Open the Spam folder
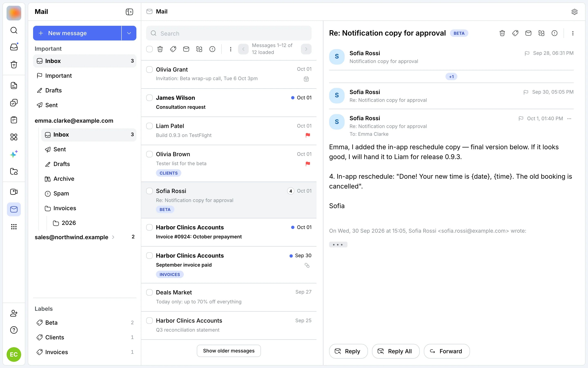The height and width of the screenshot is (368, 588). (x=89, y=193)
